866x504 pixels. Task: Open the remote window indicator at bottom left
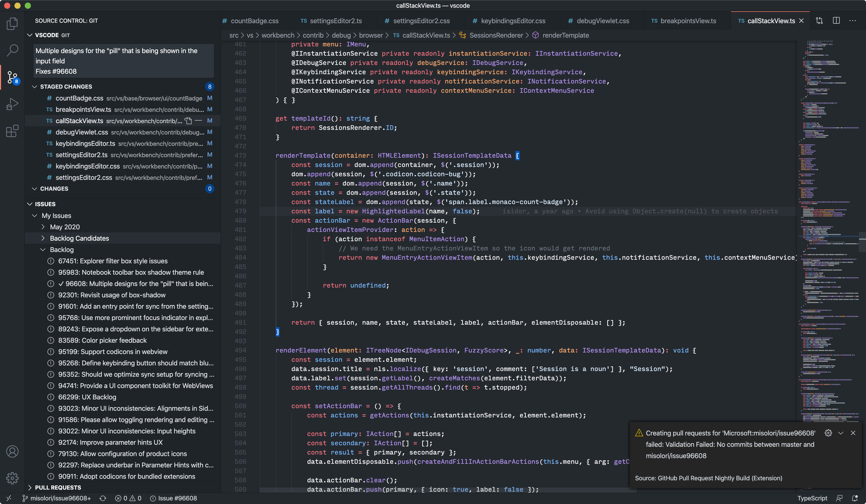click(9, 498)
